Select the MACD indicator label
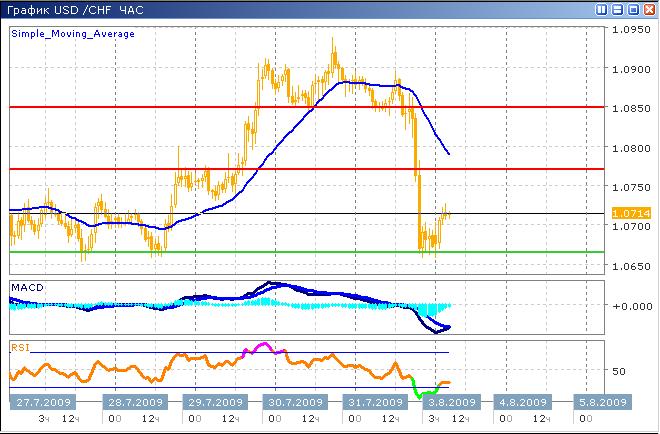This screenshot has height=434, width=660. coord(27,288)
